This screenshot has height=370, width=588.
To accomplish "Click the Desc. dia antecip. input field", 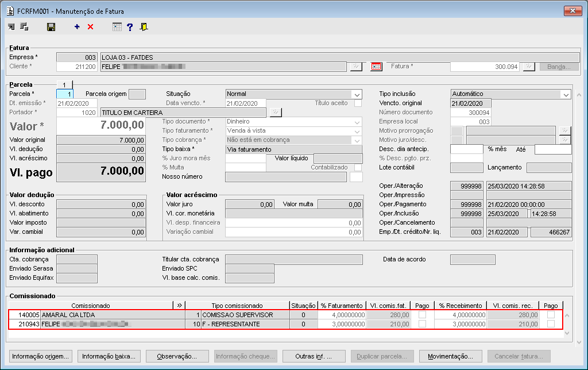I will point(466,149).
